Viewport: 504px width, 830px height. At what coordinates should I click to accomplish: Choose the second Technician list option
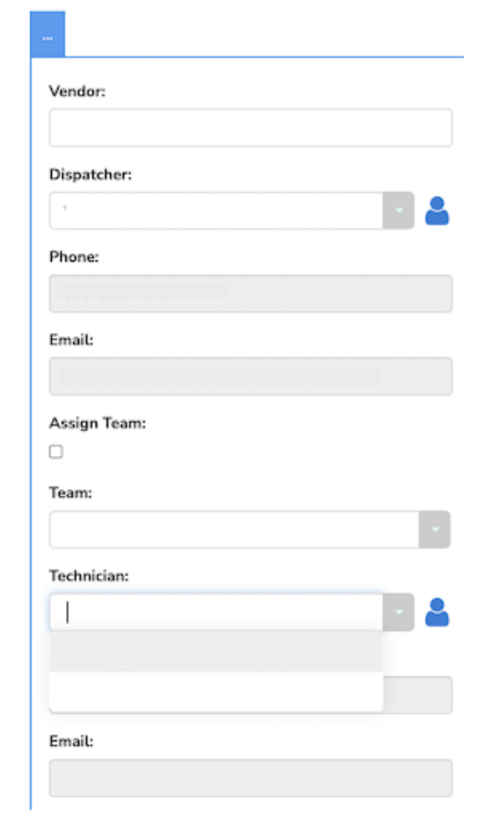click(x=216, y=691)
